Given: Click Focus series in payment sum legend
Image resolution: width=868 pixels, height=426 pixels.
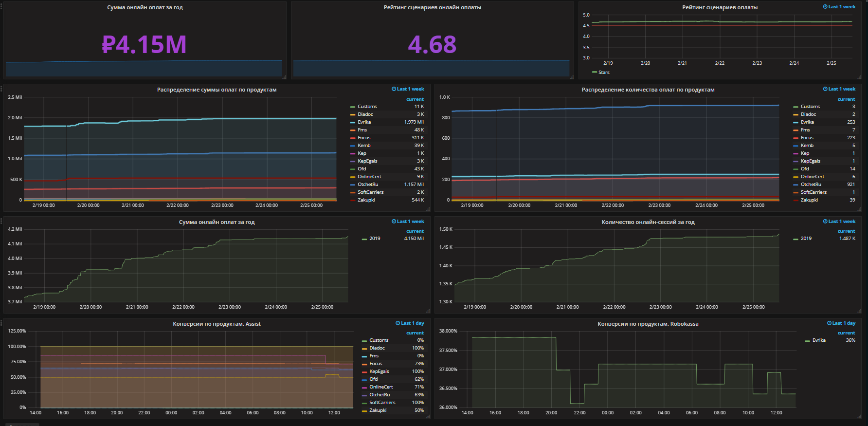Looking at the screenshot, I should pyautogui.click(x=364, y=138).
